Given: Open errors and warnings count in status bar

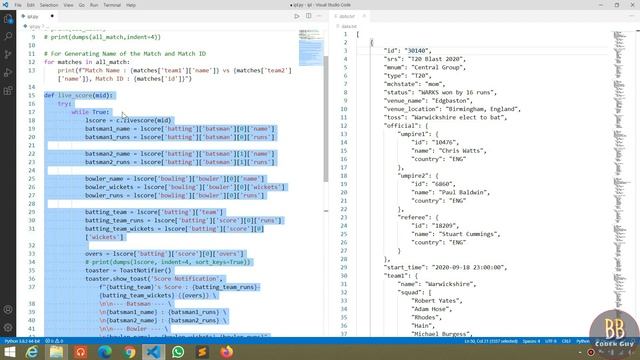Looking at the screenshot, I should [54, 341].
